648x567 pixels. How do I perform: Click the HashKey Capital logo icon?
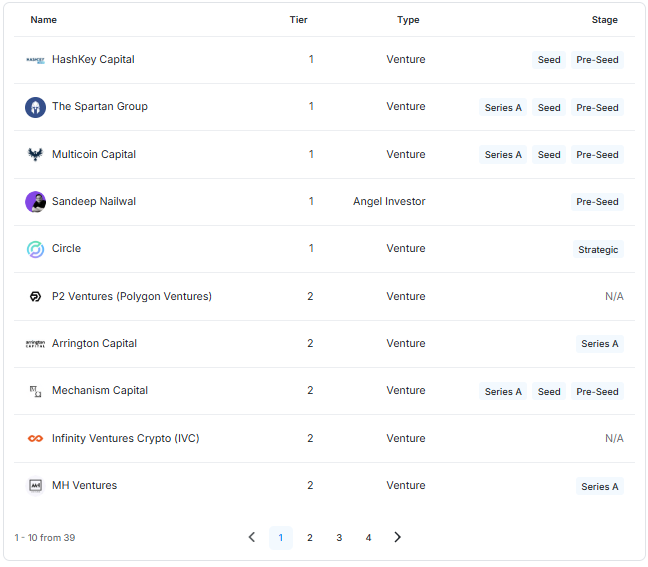[35, 60]
